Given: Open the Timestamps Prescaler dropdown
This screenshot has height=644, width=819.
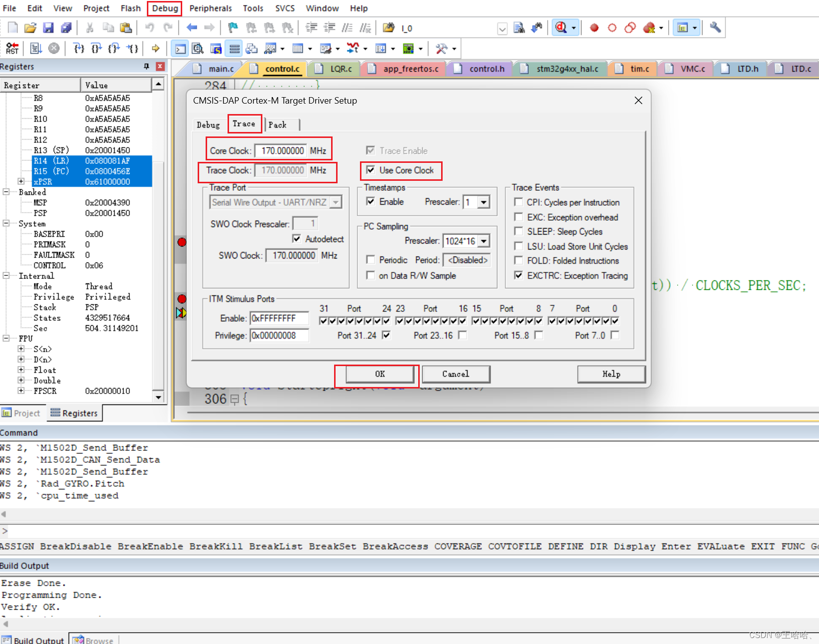Looking at the screenshot, I should click(x=484, y=202).
